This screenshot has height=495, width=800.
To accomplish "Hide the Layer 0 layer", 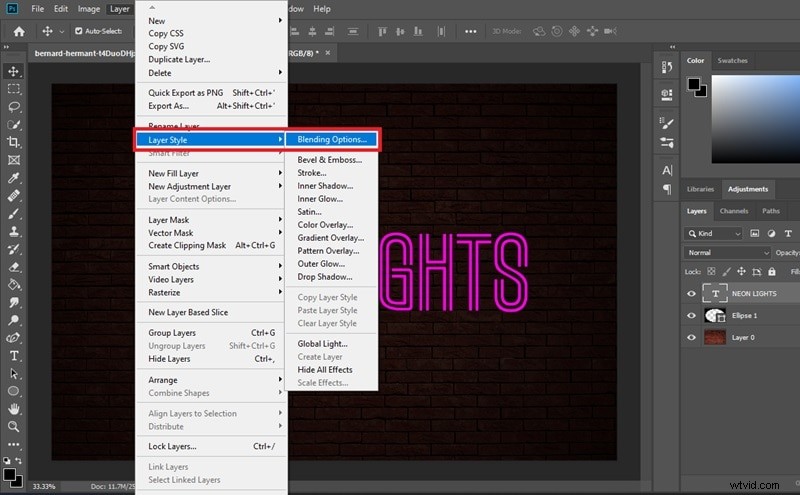I will click(691, 337).
